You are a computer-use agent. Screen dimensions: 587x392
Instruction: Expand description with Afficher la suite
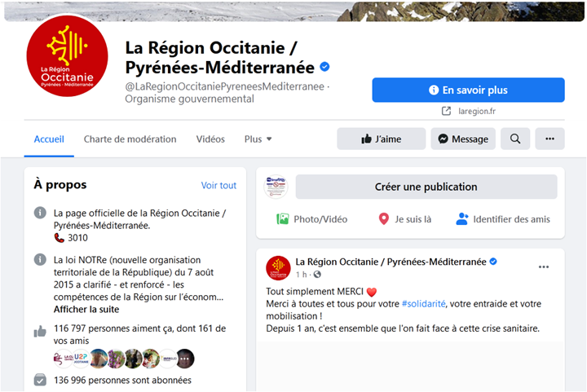(86, 310)
